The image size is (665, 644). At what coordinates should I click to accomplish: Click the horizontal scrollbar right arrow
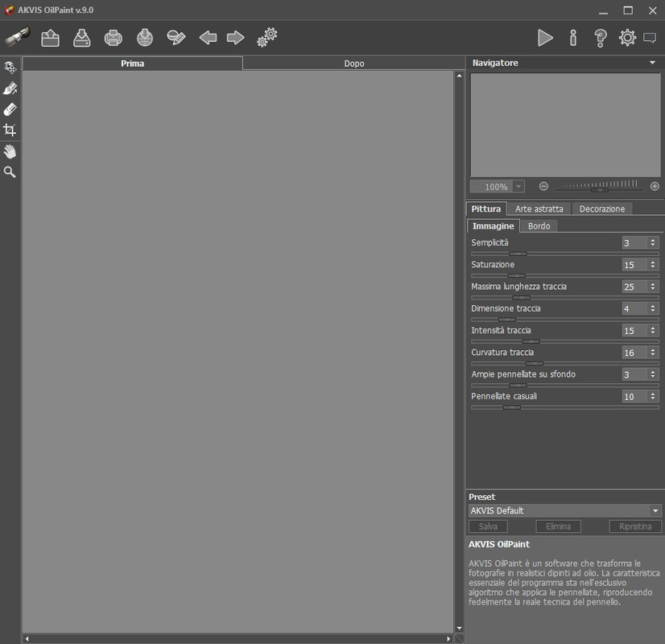(x=448, y=638)
